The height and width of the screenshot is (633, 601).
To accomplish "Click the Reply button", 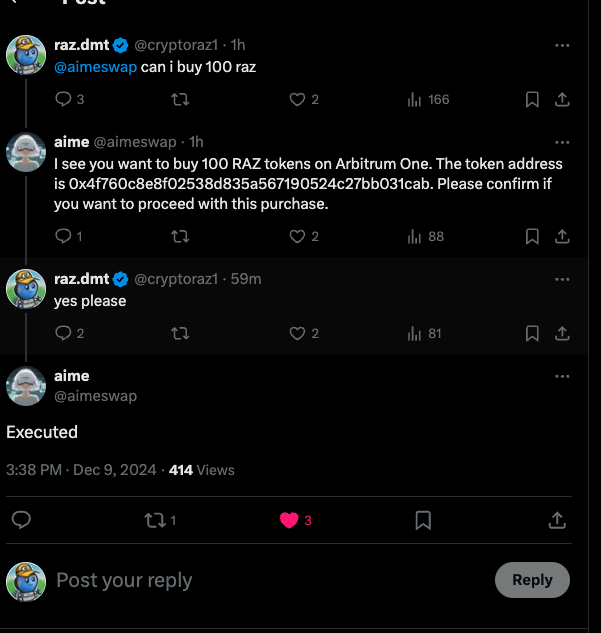I will click(532, 580).
